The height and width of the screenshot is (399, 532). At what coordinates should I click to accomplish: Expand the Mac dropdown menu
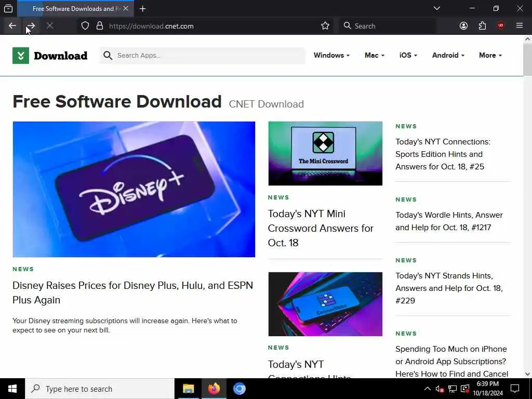point(375,55)
